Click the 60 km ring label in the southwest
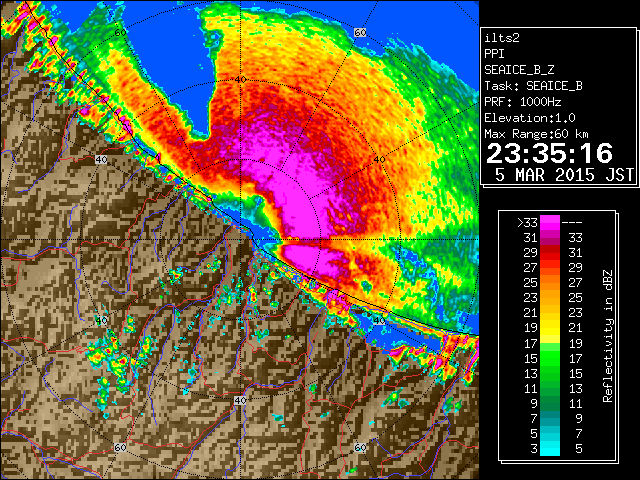The width and height of the screenshot is (640, 480). pyautogui.click(x=120, y=447)
